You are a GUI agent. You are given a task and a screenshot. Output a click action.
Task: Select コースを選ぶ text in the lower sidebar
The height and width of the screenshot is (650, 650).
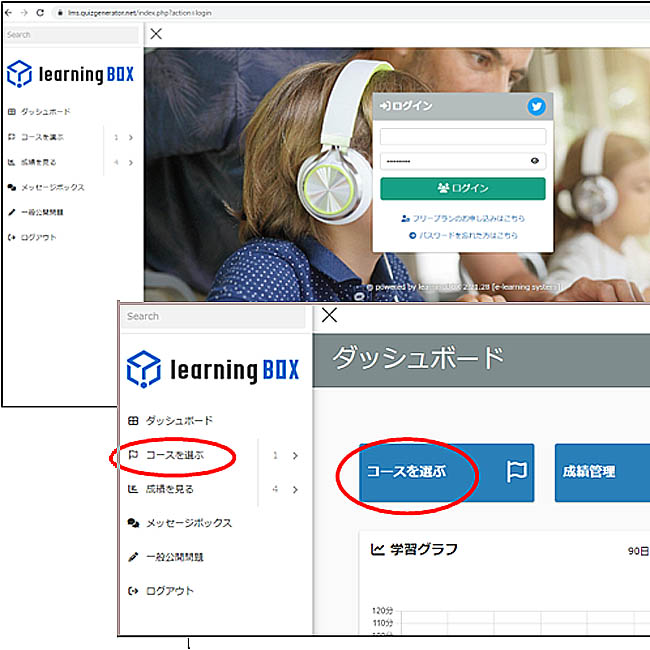pyautogui.click(x=175, y=455)
